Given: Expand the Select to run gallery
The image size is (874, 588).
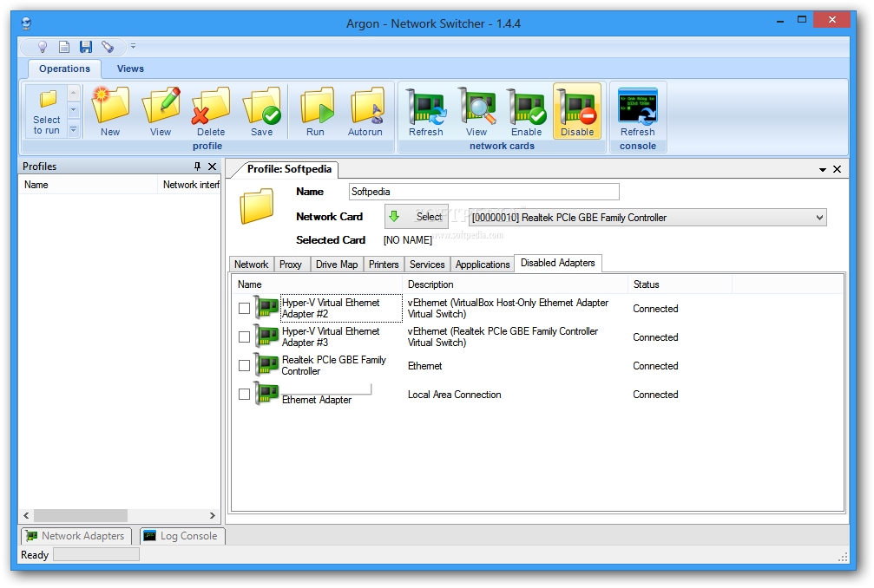Looking at the screenshot, I should (73, 131).
